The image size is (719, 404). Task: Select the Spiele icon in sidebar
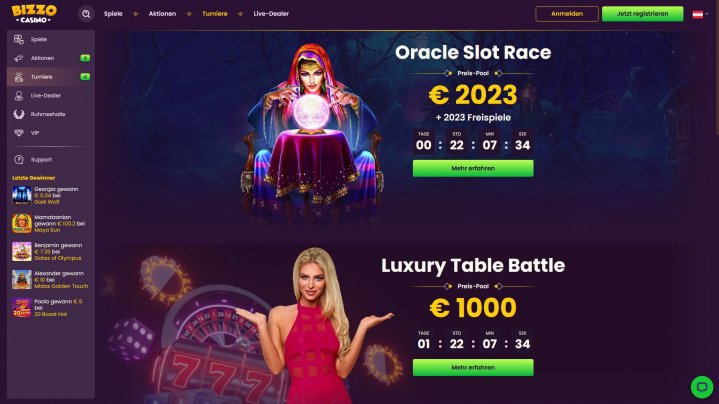tap(19, 39)
